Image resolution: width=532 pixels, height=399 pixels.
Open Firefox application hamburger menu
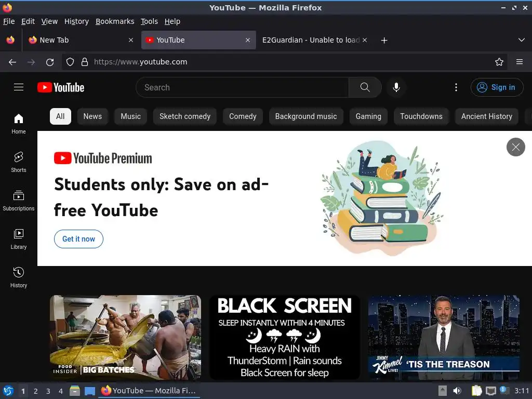pos(520,62)
